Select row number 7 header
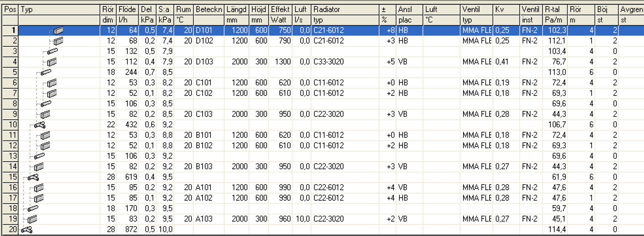Image resolution: width=644 pixels, height=236 pixels. pos(10,93)
